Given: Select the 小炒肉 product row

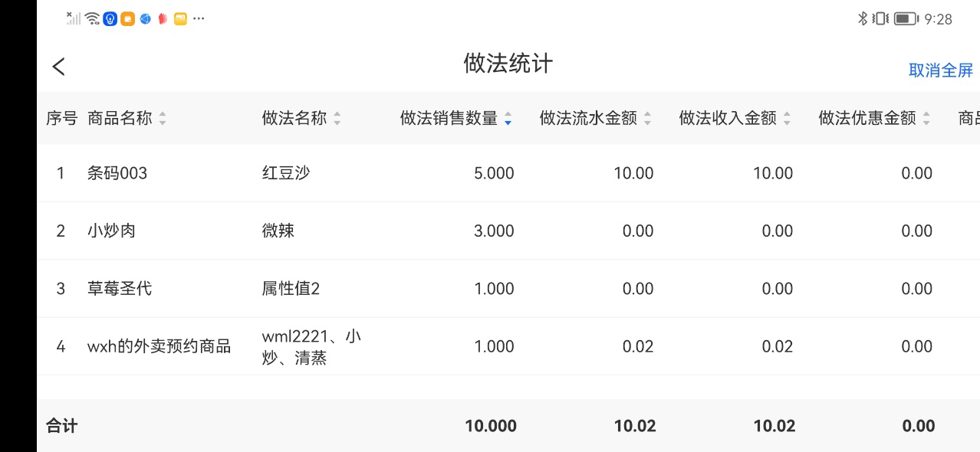Looking at the screenshot, I should 111,231.
